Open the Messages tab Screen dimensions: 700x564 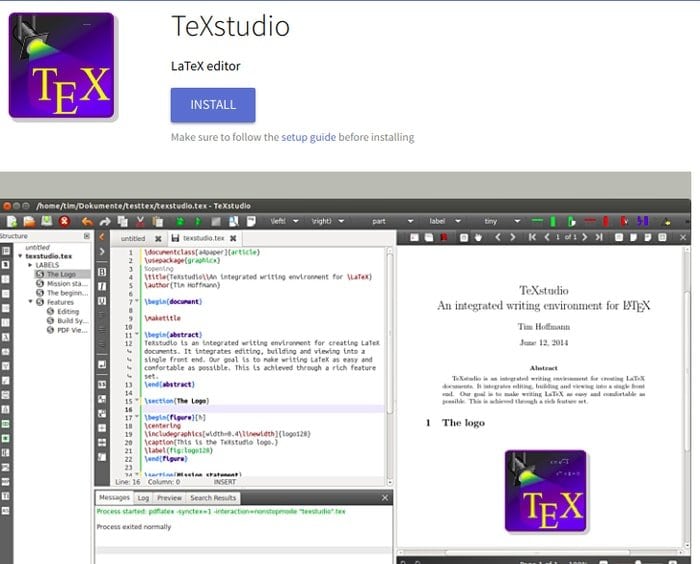114,497
